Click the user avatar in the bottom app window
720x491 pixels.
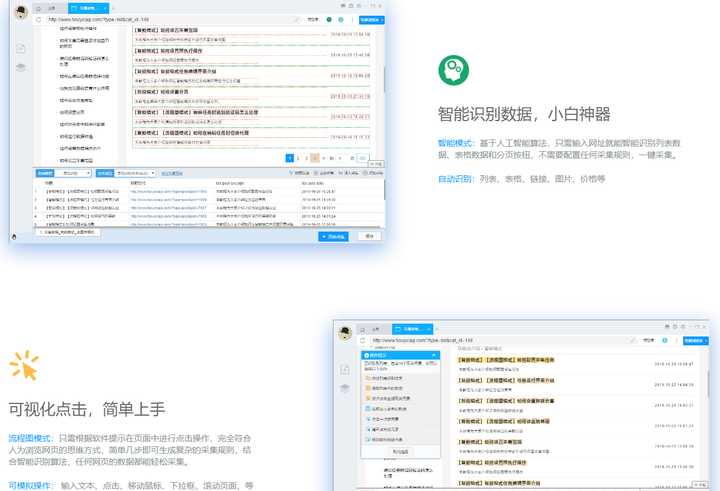345,333
